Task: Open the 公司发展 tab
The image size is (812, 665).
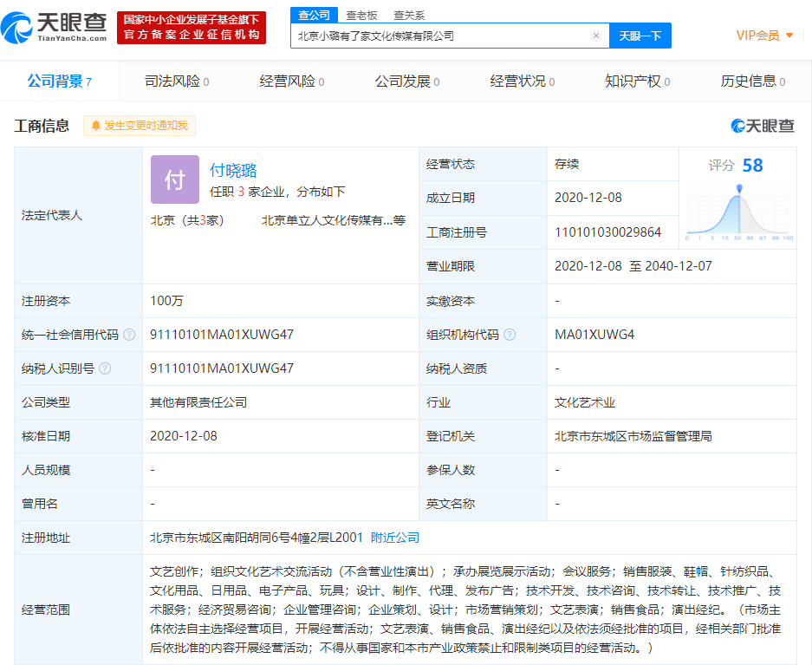Action: pyautogui.click(x=407, y=81)
